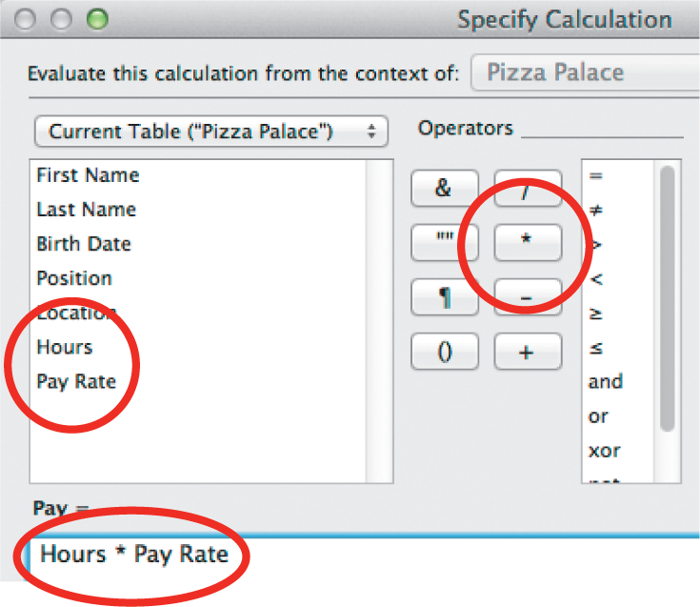The width and height of the screenshot is (700, 607).
Task: Click the minus subtraction operator button
Action: tap(528, 297)
